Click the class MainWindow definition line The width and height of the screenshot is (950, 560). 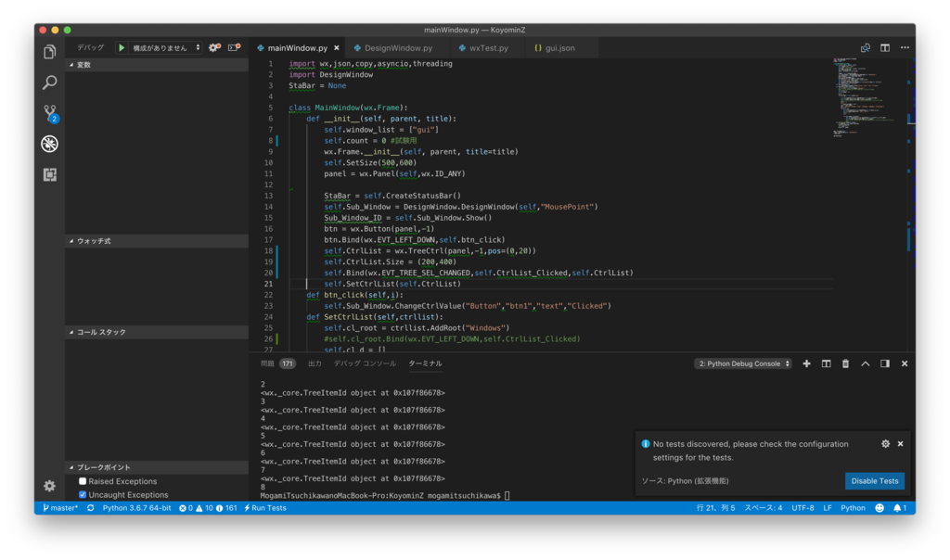click(x=349, y=108)
